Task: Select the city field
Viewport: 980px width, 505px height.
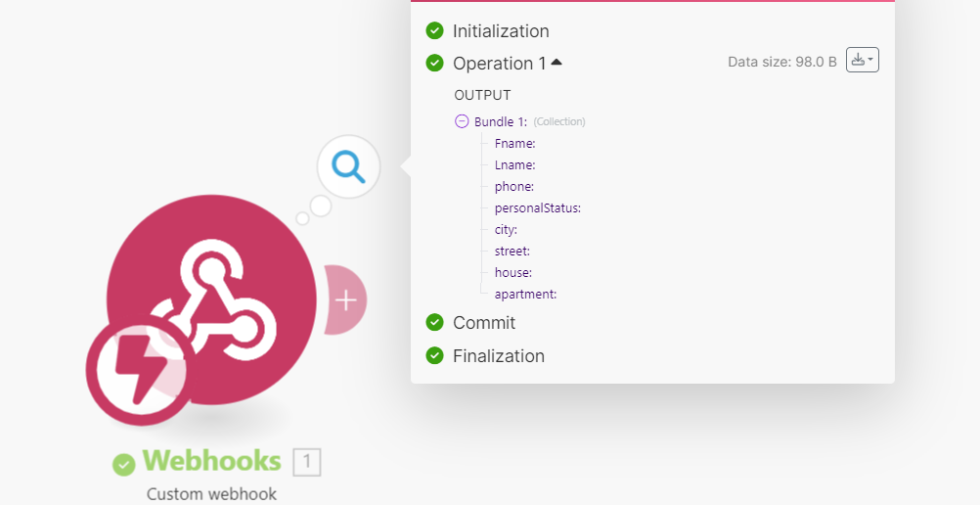Action: [x=506, y=229]
